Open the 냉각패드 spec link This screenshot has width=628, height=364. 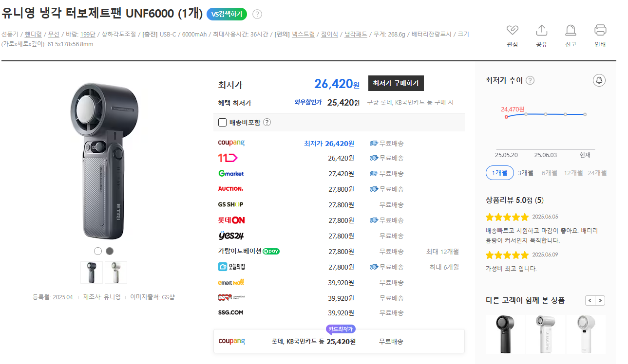[x=356, y=34]
